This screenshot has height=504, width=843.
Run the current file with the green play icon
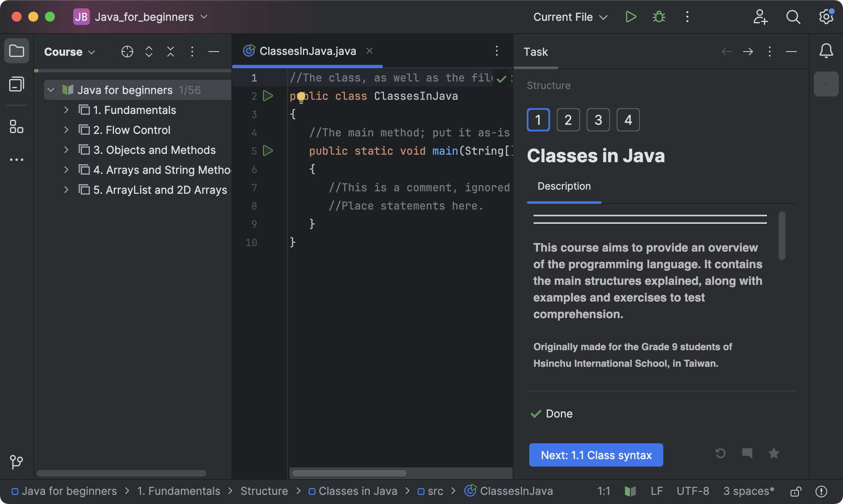point(630,17)
